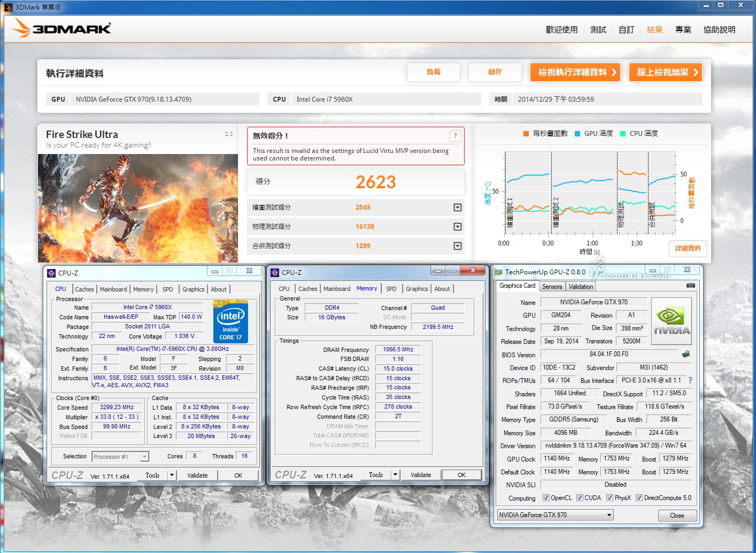
Task: Open the About tab in CPU-Z CPU window
Action: (x=219, y=289)
